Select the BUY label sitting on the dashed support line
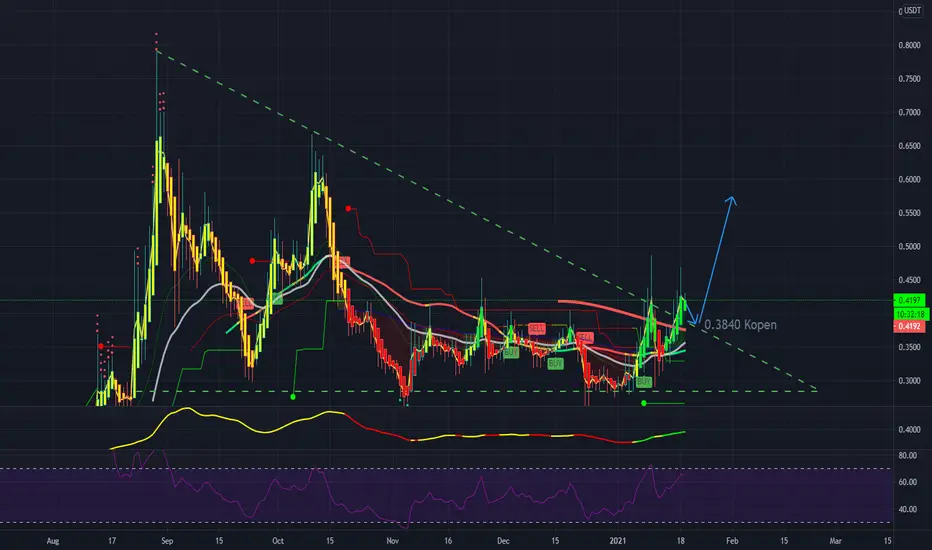 644,382
